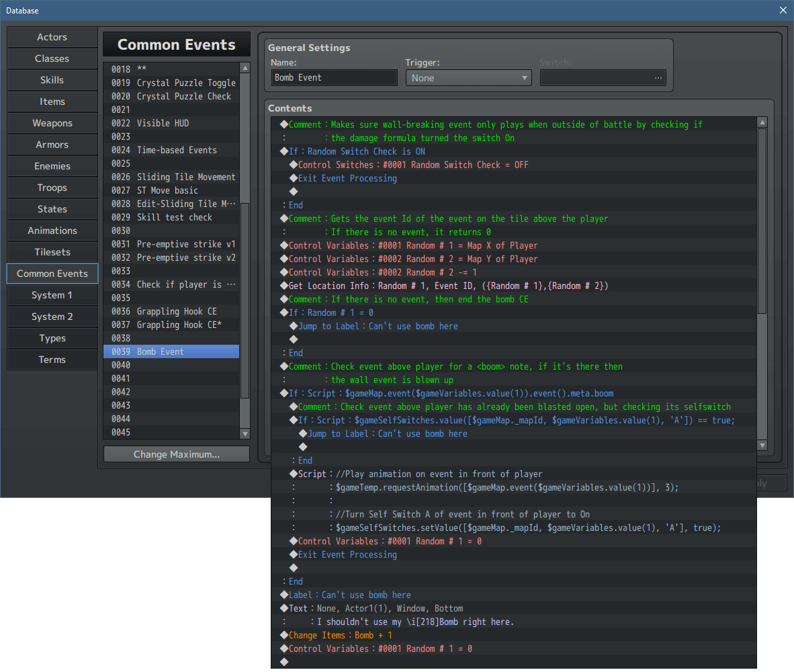Select 'If : Script : $gameMap.event' meta.boom line
Image resolution: width=794 pixels, height=672 pixels.
point(514,394)
